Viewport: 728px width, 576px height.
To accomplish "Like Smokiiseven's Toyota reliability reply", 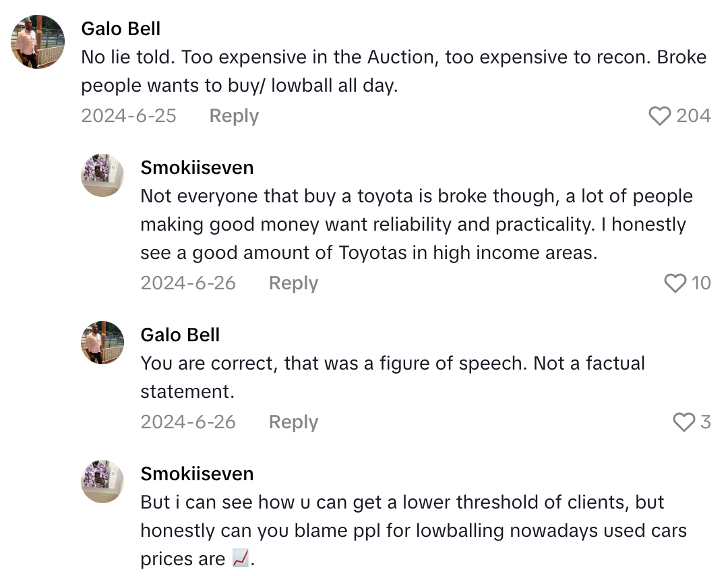I will click(x=675, y=283).
